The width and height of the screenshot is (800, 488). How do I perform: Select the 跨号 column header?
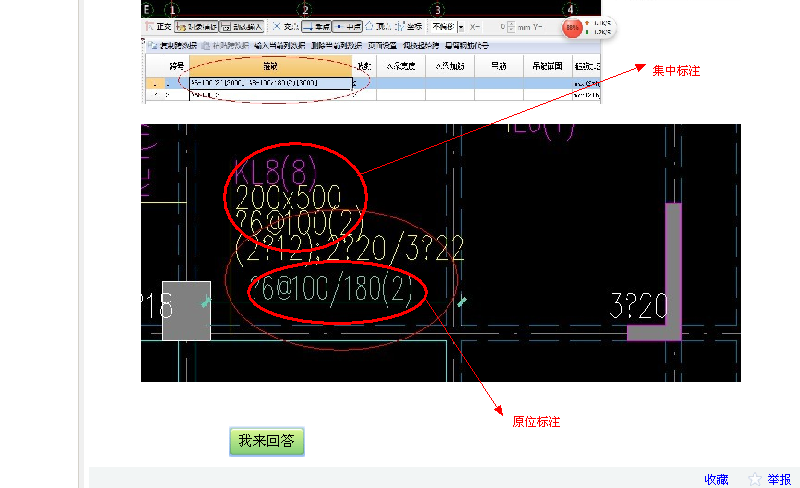click(177, 66)
